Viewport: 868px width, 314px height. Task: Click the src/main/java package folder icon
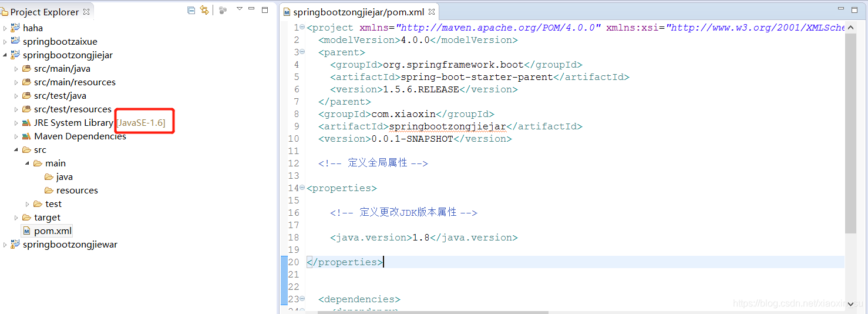(26, 68)
